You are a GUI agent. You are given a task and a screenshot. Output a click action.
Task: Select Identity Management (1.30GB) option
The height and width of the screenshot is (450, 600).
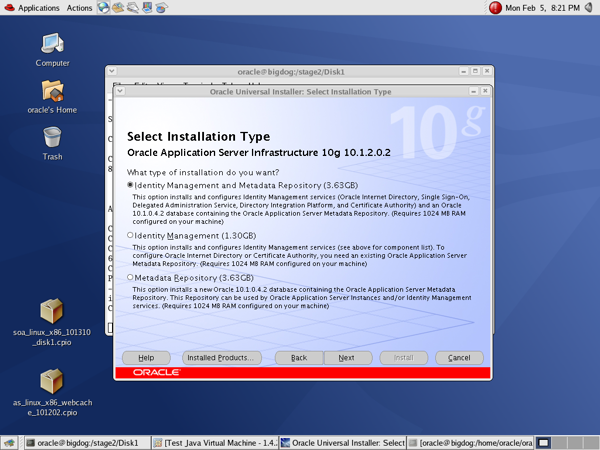click(130, 235)
